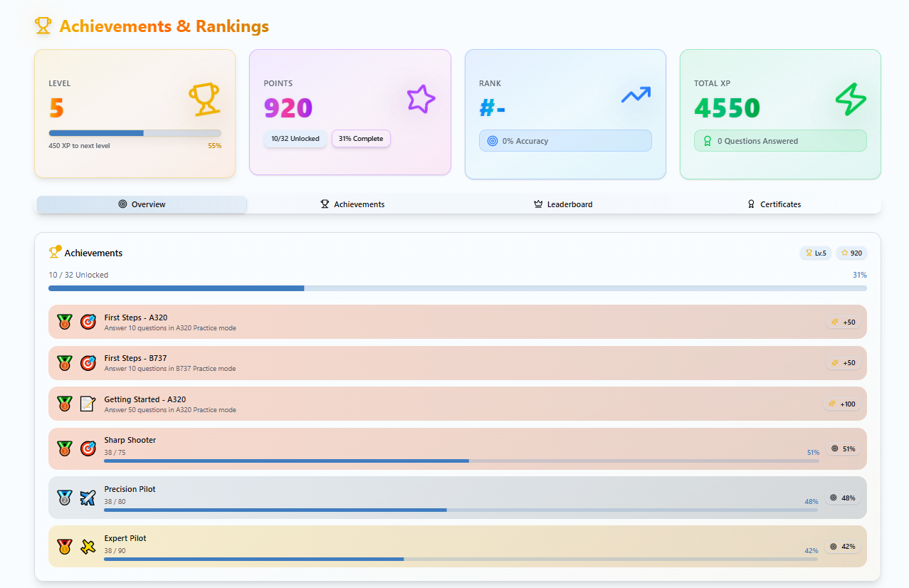Viewport: 909px width, 588px height.
Task: Click the 920 star badge in Achievements header
Action: click(851, 253)
